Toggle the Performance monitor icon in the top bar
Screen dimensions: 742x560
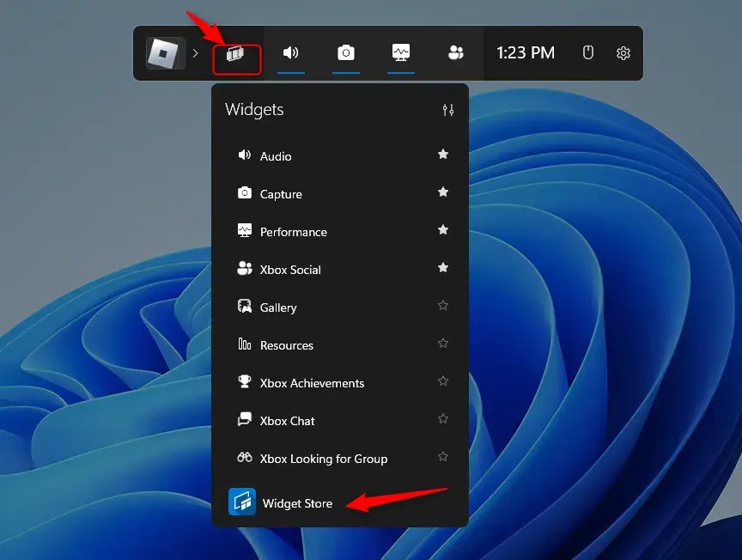tap(401, 52)
